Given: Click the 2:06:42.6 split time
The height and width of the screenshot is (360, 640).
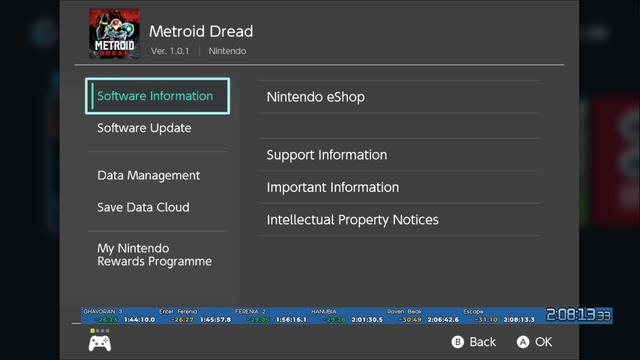Looking at the screenshot, I should click(x=443, y=320).
